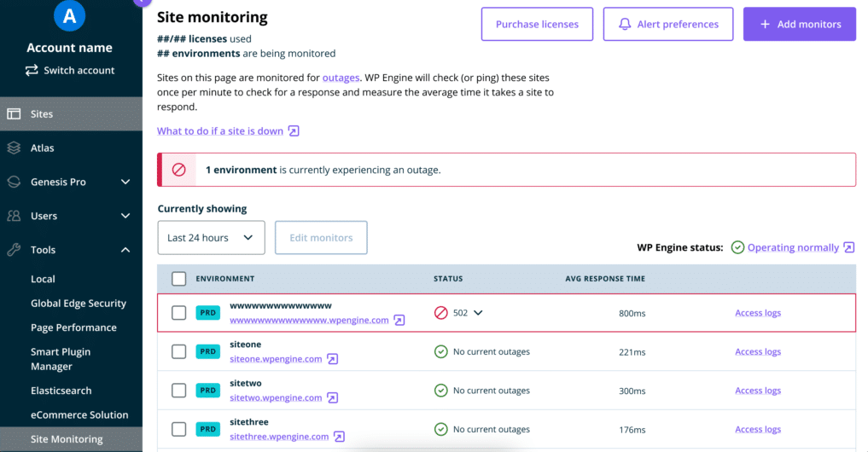Click the Alert preferences button
This screenshot has height=452, width=868.
[668, 24]
